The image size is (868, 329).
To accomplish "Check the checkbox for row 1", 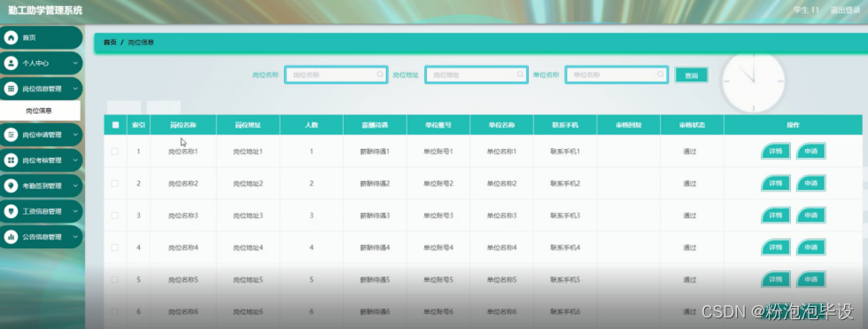I will pos(115,152).
